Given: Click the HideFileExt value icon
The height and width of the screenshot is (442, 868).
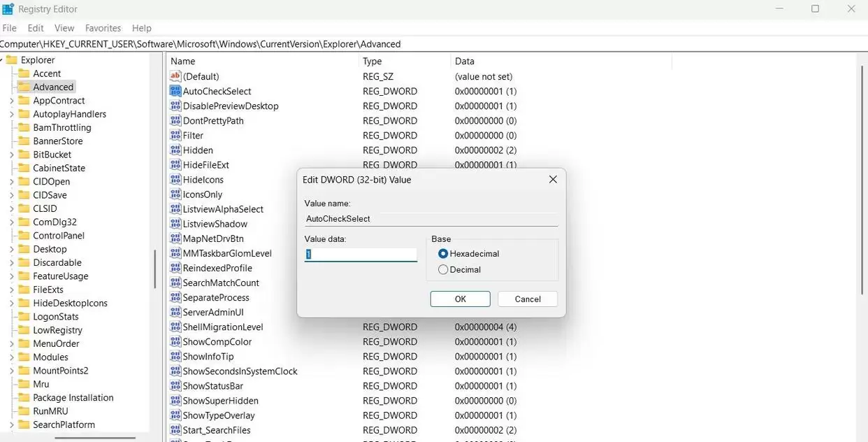Looking at the screenshot, I should tap(175, 164).
